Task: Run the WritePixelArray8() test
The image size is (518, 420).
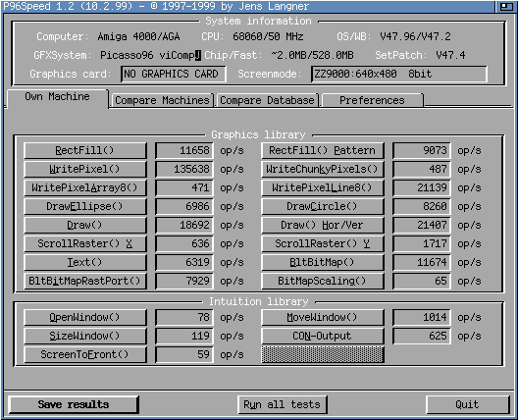Action: [85, 187]
